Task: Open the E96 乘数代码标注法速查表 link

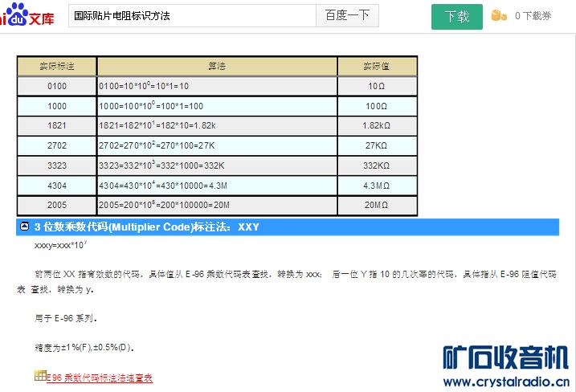Action: tap(100, 378)
